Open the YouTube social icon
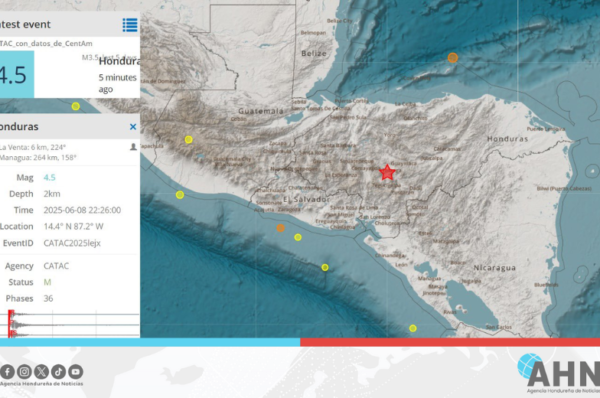 click(75, 372)
